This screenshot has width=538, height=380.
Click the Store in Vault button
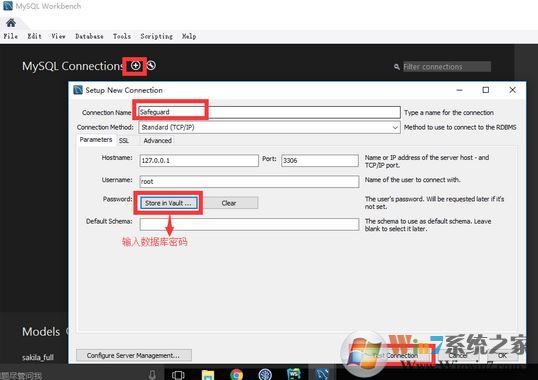pos(168,203)
